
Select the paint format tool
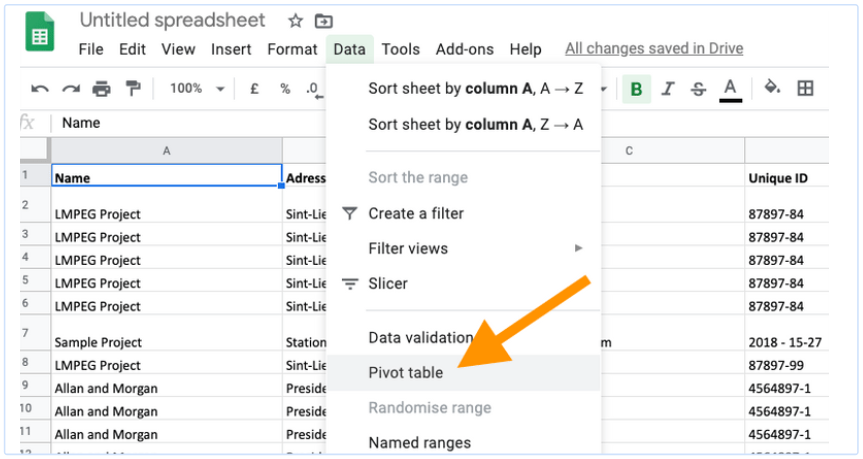(132, 89)
